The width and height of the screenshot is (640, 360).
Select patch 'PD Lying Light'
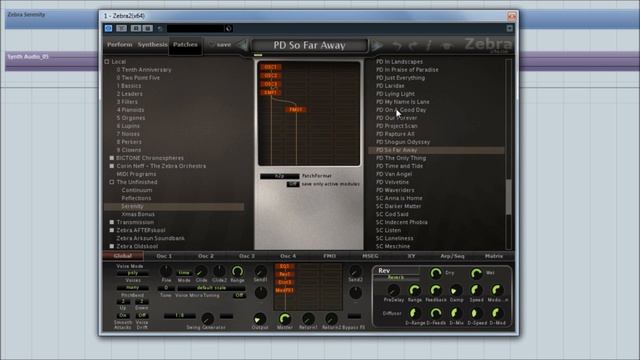point(395,94)
